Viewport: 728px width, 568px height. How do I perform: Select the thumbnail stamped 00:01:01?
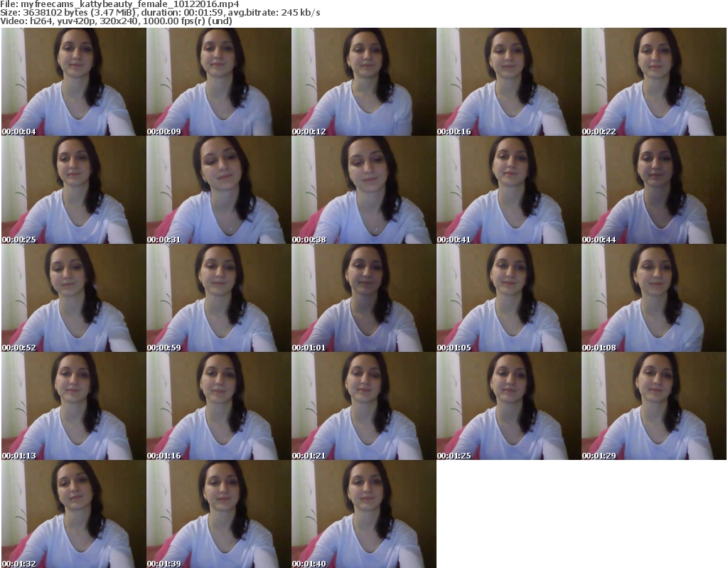pos(364,298)
